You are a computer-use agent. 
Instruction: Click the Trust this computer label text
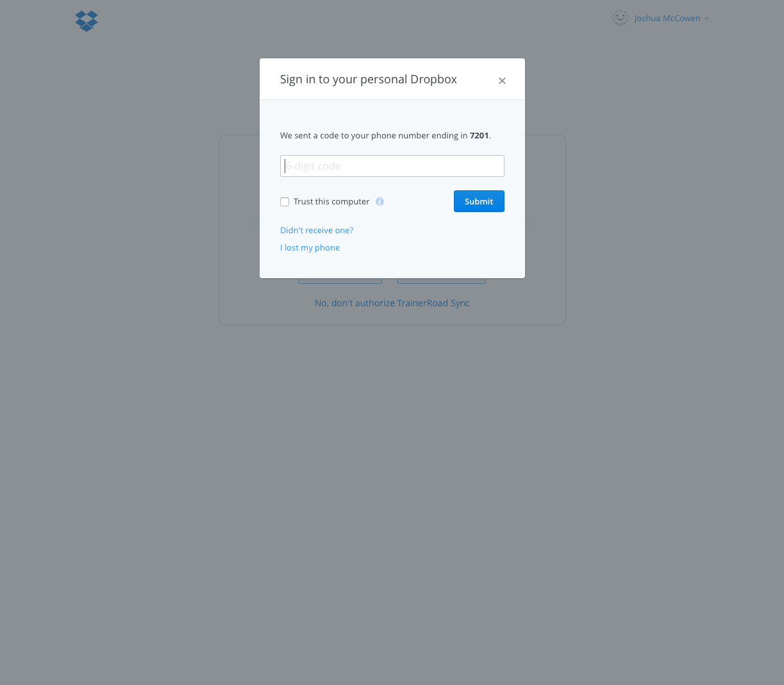pos(331,202)
